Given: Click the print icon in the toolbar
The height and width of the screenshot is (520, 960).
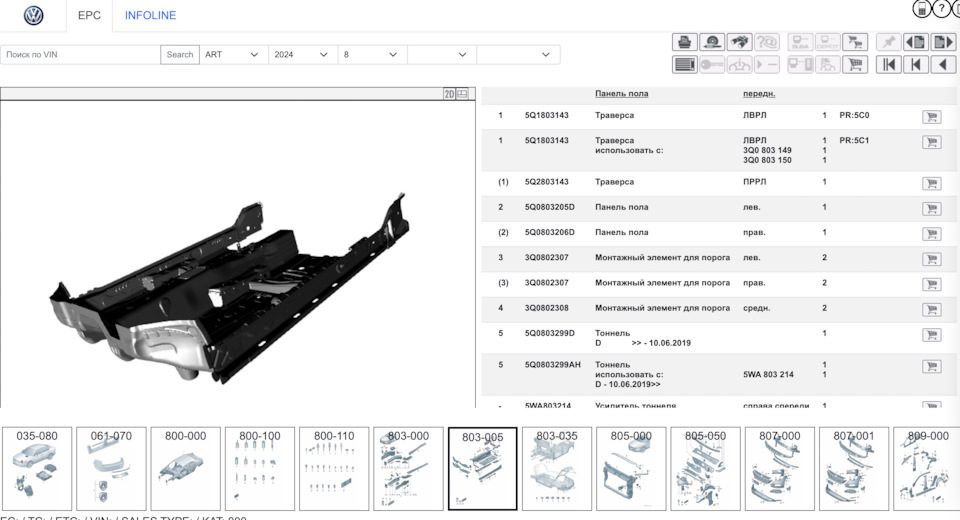Looking at the screenshot, I should 684,42.
